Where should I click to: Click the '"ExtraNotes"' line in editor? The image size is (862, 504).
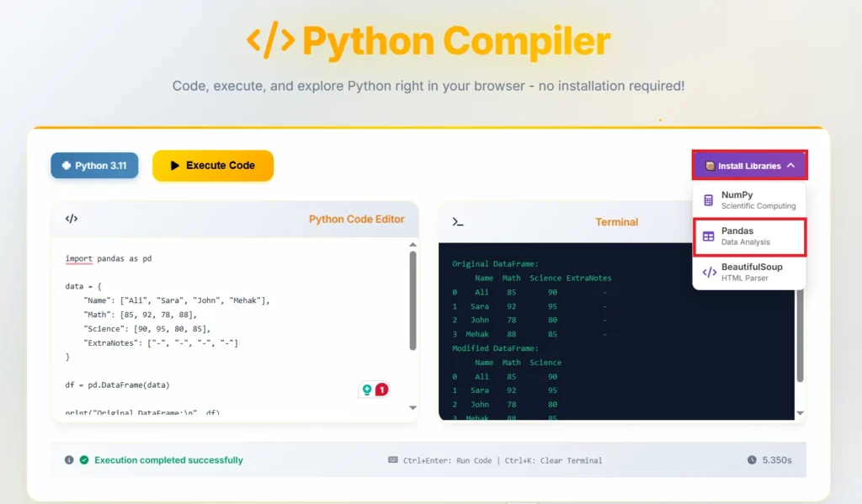click(161, 343)
